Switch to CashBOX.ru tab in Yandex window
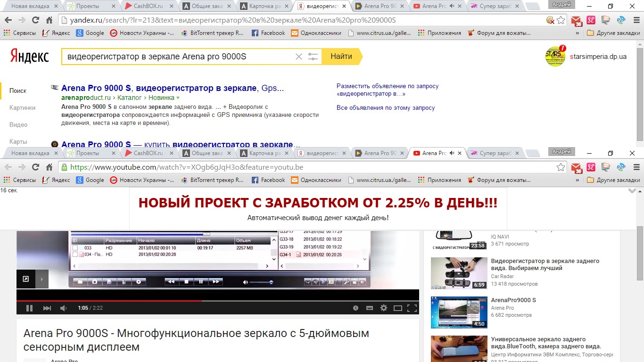644x362 pixels. click(148, 7)
